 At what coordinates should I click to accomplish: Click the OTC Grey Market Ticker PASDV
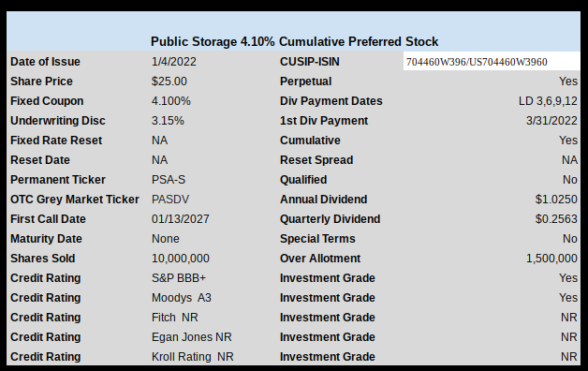(x=170, y=200)
